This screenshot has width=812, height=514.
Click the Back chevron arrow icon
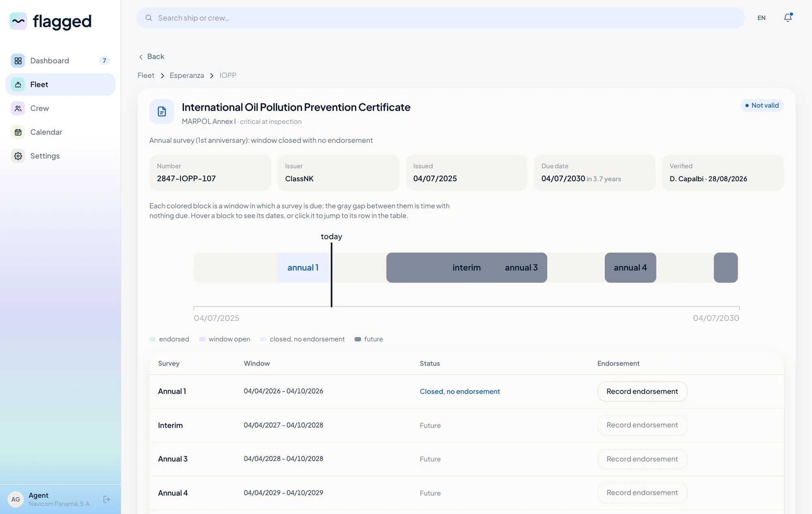coord(141,57)
